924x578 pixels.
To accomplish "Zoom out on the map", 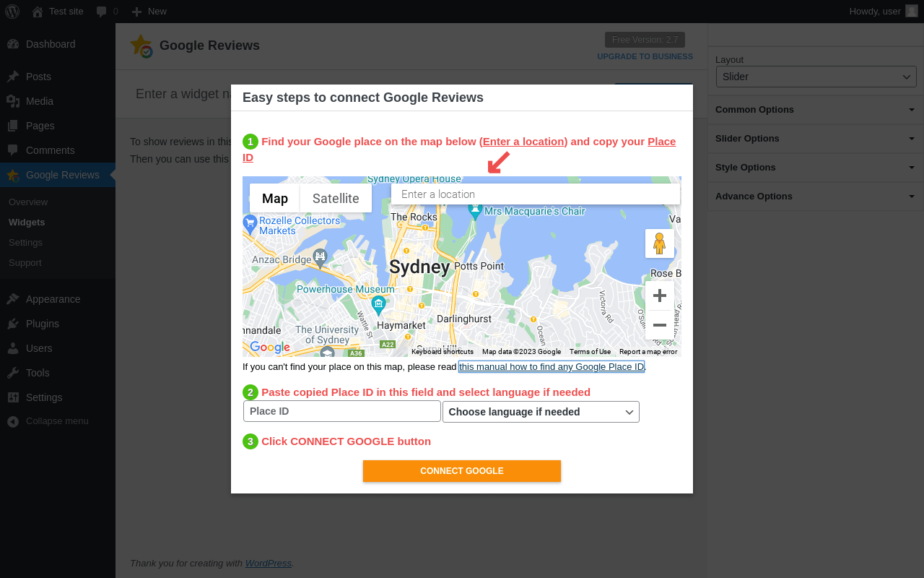I will (660, 325).
